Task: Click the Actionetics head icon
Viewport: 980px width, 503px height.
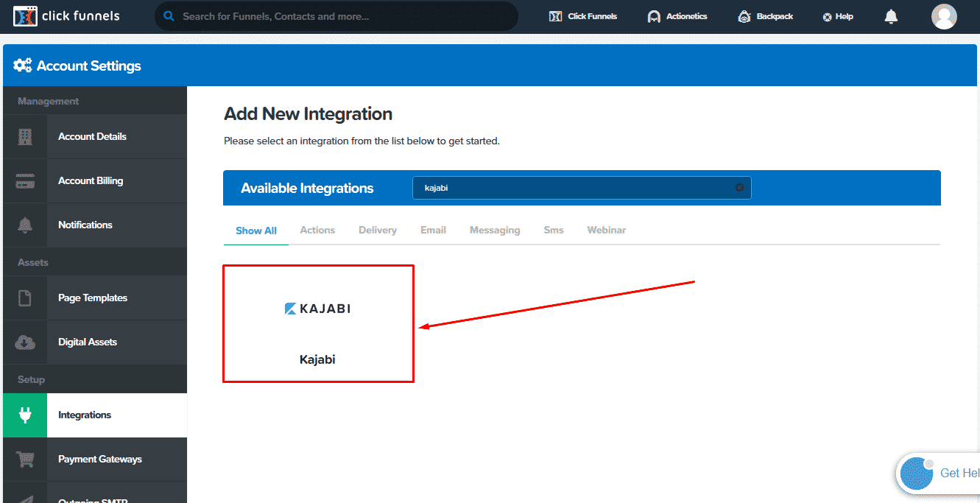Action: pyautogui.click(x=654, y=17)
